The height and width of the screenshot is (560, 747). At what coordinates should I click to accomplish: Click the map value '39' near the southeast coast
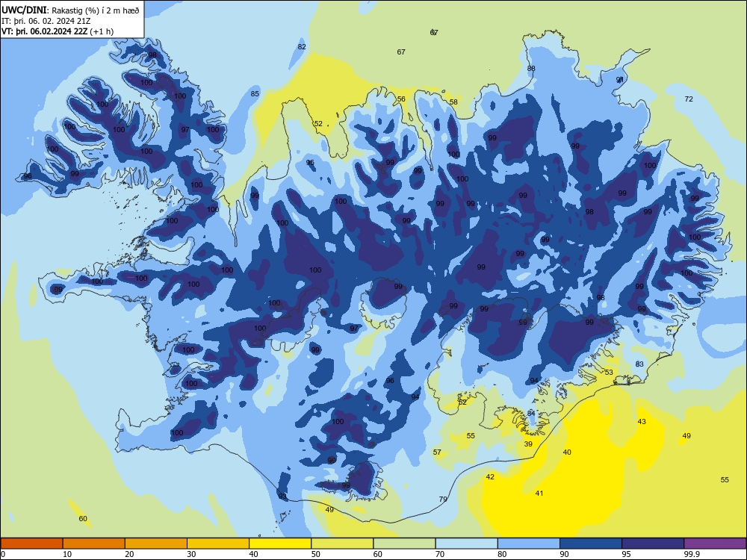click(528, 444)
